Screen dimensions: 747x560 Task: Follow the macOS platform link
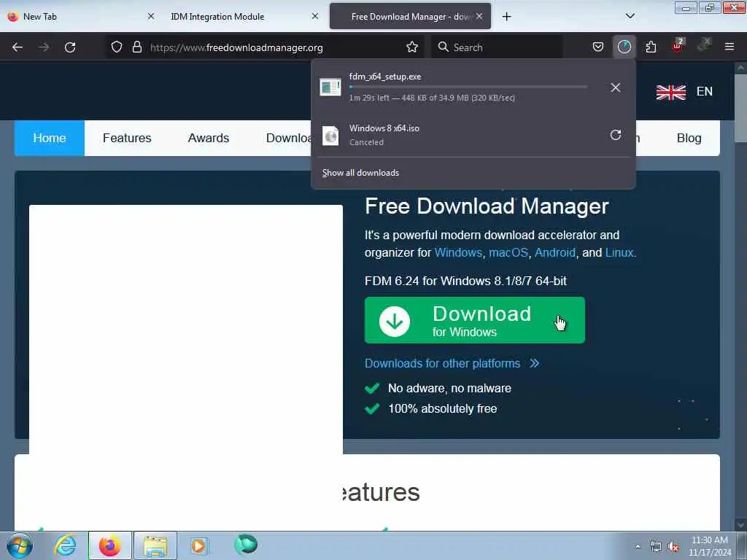pos(508,252)
